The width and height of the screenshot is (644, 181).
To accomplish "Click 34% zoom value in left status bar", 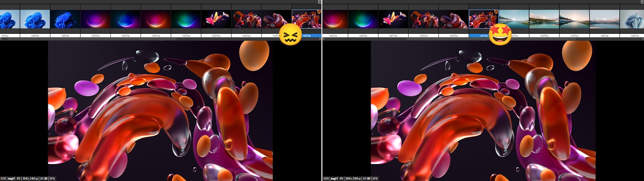I will (x=52, y=179).
